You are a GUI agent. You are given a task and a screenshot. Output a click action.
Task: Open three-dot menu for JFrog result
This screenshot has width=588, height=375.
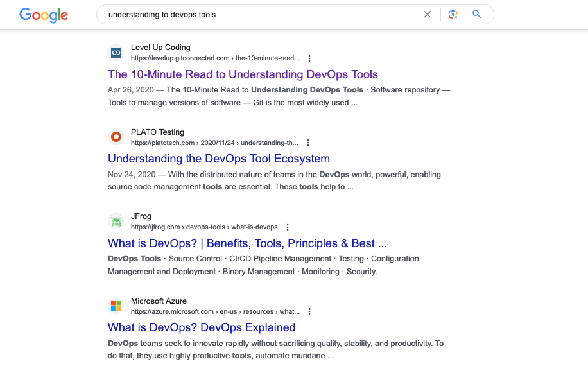(x=288, y=227)
